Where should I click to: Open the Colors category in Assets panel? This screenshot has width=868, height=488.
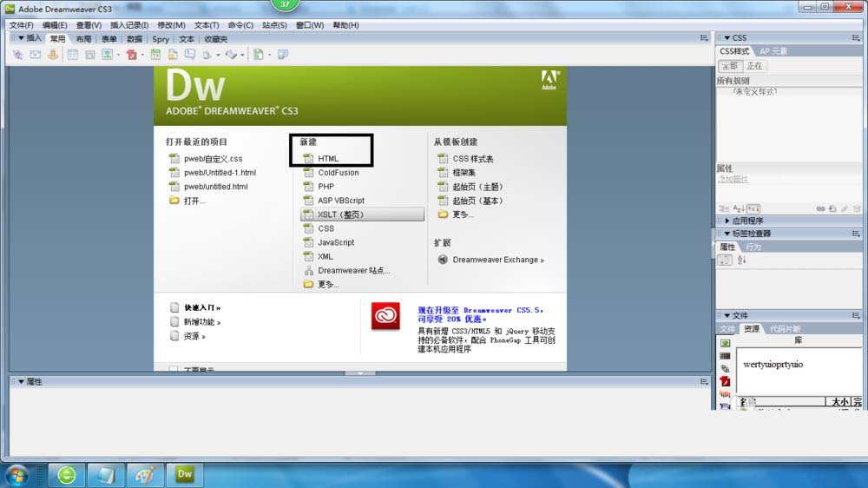[725, 356]
